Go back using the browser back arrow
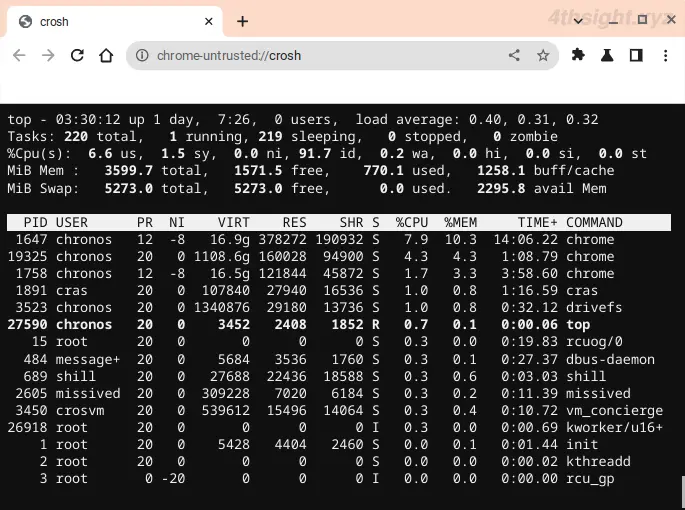Image resolution: width=685 pixels, height=510 pixels. [19, 56]
